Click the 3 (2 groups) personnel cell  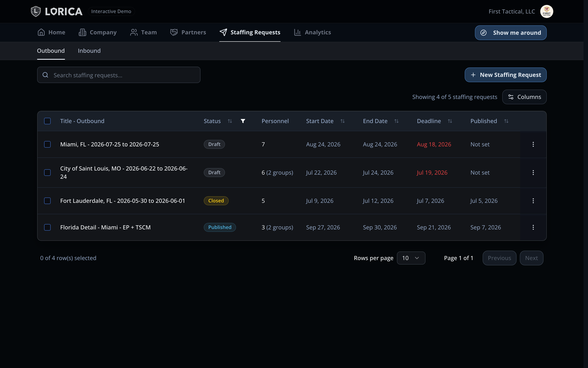[277, 227]
